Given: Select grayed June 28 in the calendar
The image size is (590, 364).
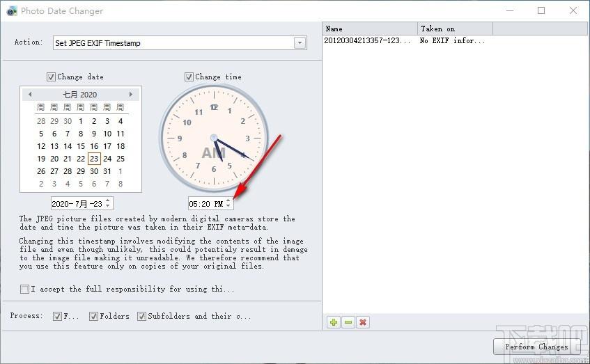Looking at the screenshot, I should 41,121.
